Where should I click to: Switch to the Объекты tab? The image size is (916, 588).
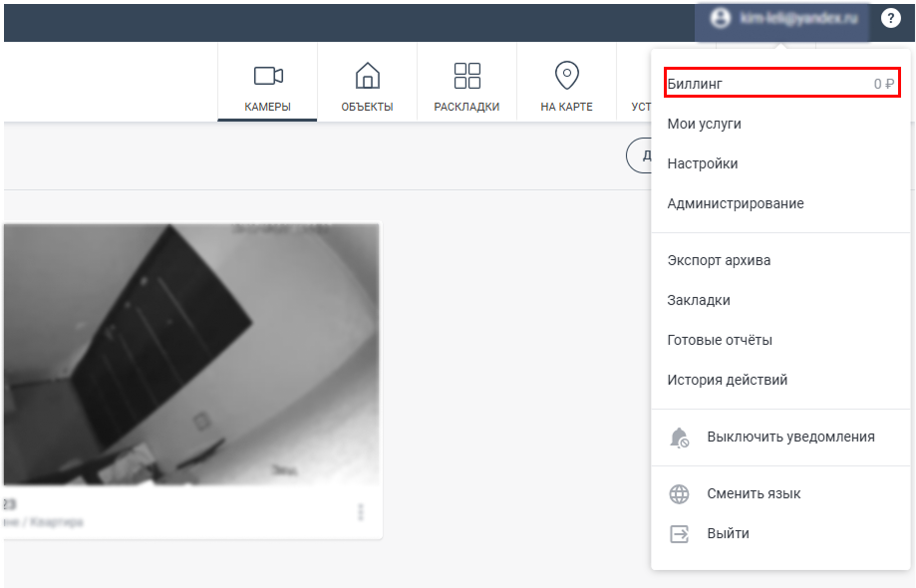[x=367, y=83]
